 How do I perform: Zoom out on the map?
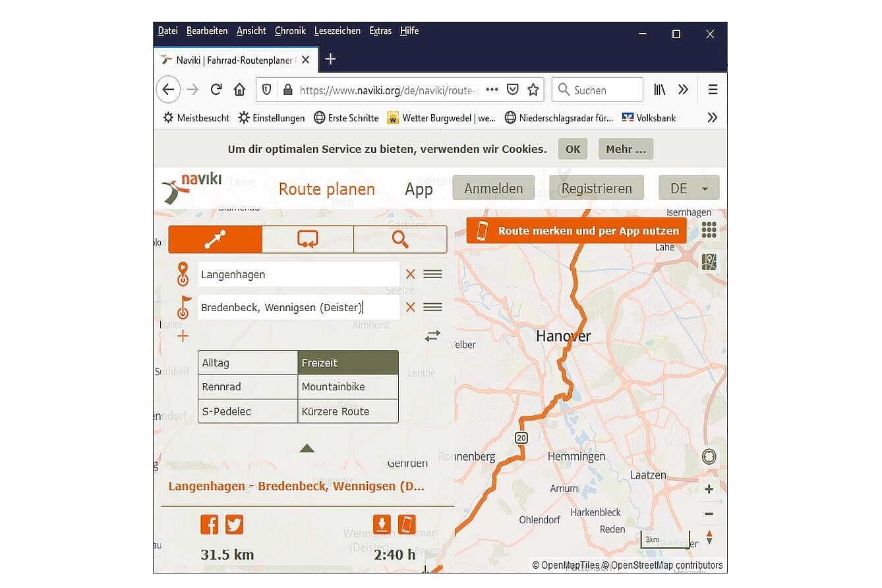[709, 514]
